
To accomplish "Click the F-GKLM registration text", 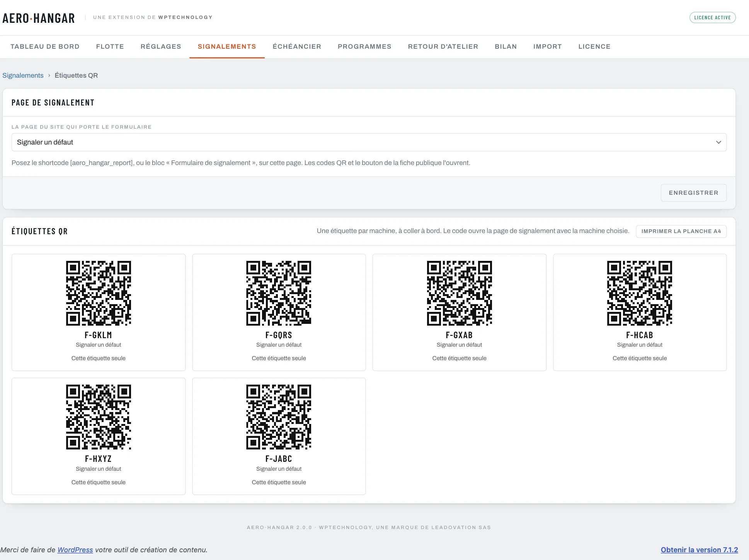I will coord(99,335).
